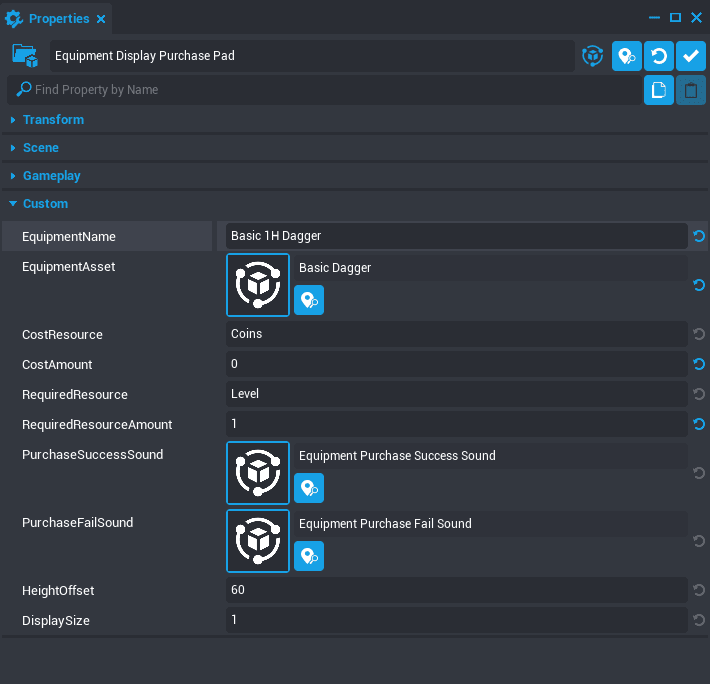Reset the EquipmentName property to default

[x=698, y=236]
